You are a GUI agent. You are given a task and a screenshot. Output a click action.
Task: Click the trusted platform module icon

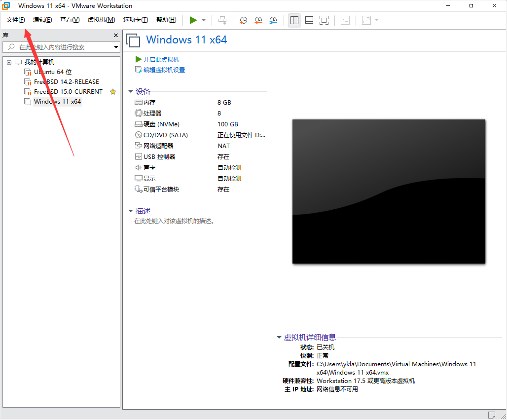(x=139, y=189)
